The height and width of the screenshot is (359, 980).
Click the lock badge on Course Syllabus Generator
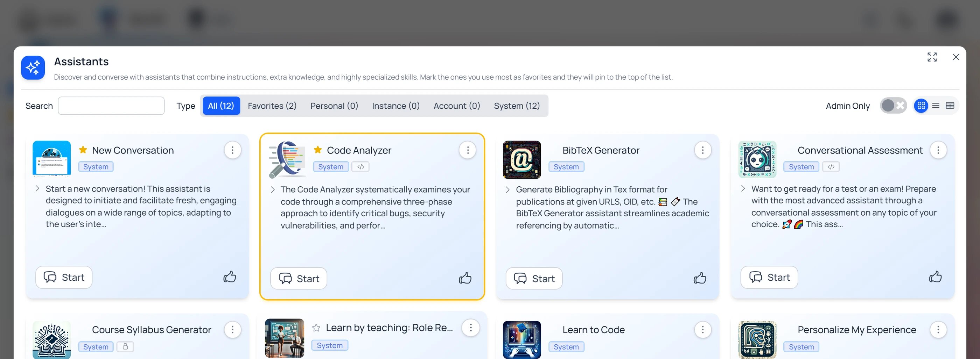(x=125, y=346)
